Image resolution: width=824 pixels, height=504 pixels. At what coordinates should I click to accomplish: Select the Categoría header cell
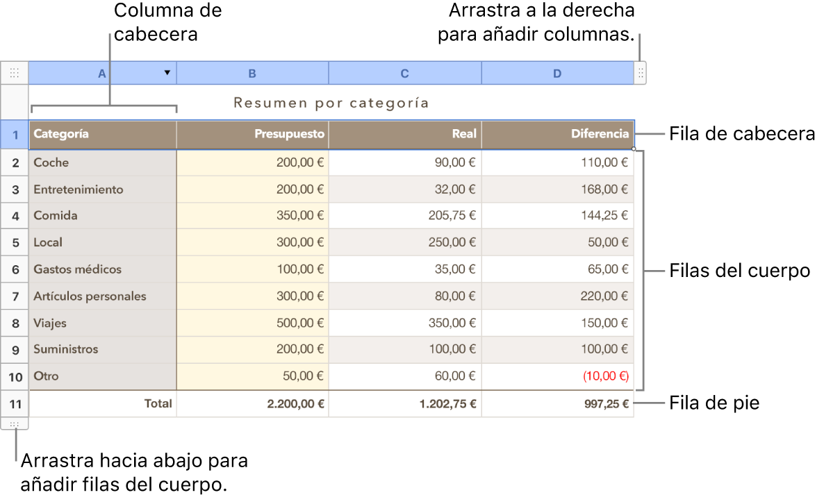click(x=102, y=134)
